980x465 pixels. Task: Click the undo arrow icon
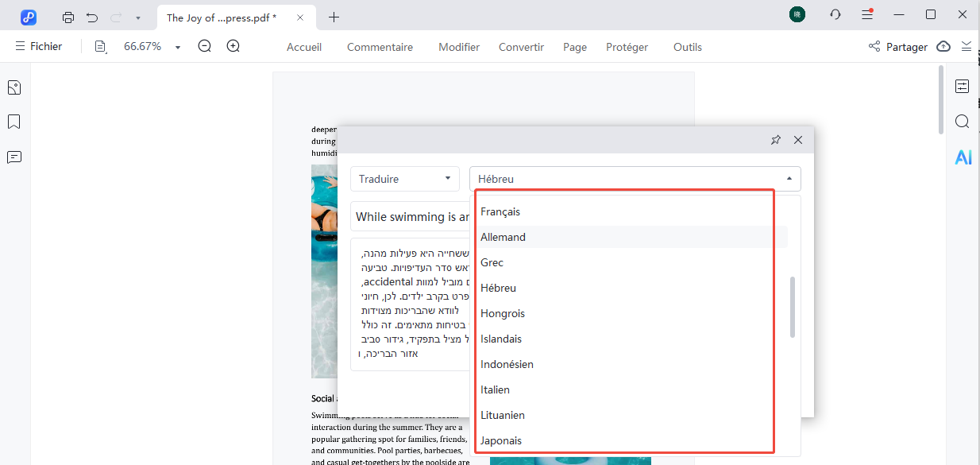click(92, 17)
